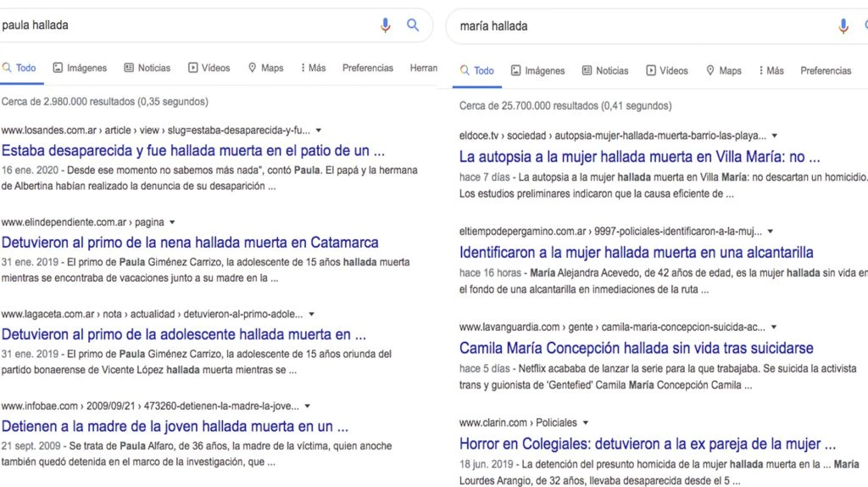Click inside the 'paula hallada' search field
This screenshot has width=868, height=487.
point(186,25)
